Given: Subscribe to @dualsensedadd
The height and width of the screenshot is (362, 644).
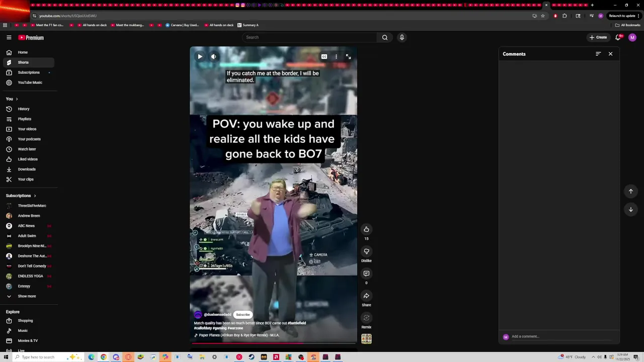Looking at the screenshot, I should point(243,315).
